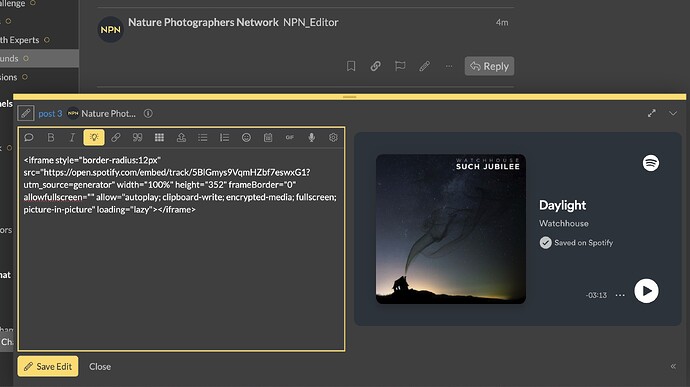Insert a blockquote
690x387 pixels.
pos(137,137)
